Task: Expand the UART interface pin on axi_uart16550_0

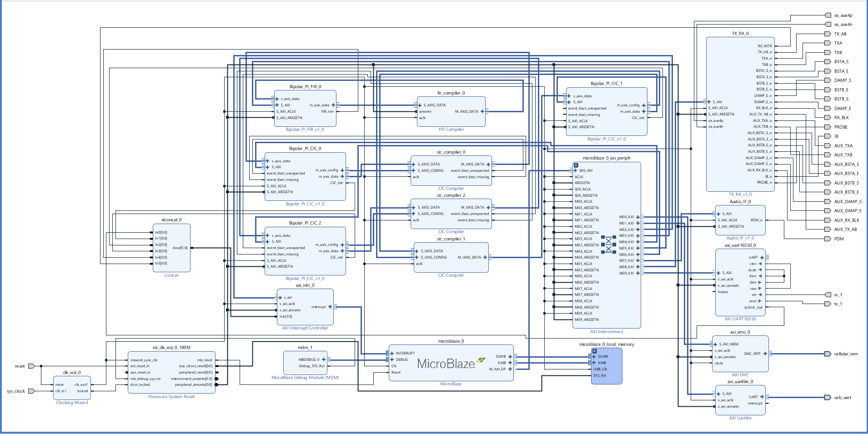Action: tap(762, 257)
